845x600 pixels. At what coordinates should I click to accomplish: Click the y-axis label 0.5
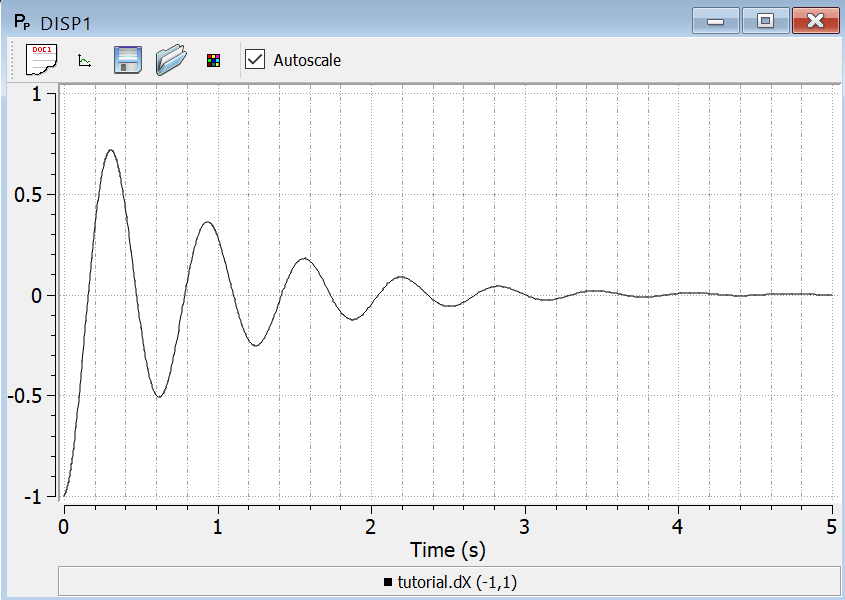point(28,195)
